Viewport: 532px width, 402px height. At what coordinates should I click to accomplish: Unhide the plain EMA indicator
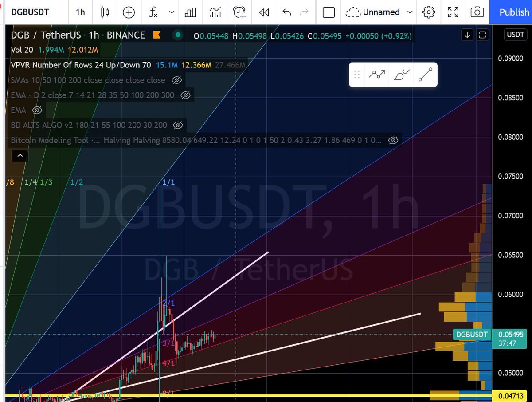pos(37,110)
